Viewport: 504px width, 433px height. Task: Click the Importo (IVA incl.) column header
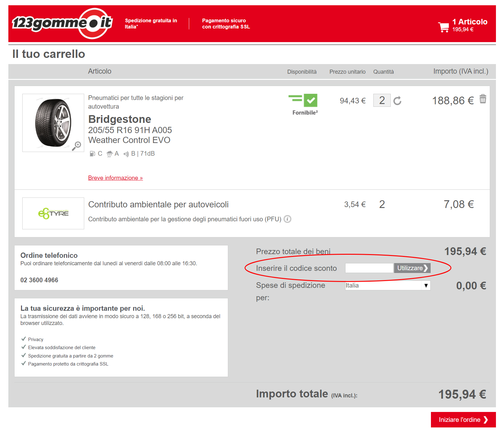coord(461,71)
